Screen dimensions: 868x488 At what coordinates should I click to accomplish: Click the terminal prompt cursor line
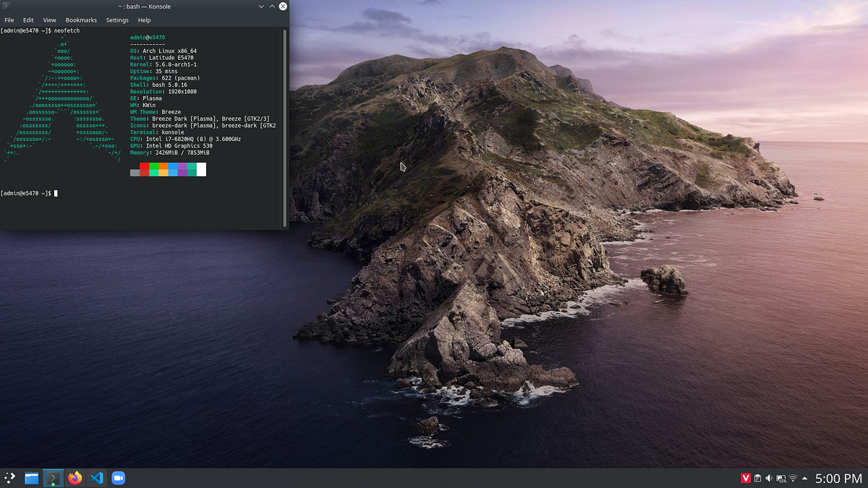(29, 193)
